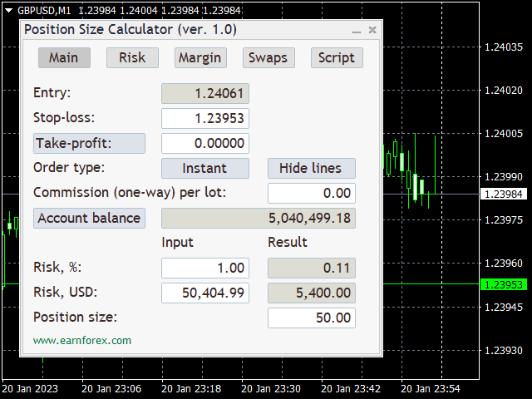This screenshot has height=399, width=532.
Task: Click the 1.24020 price scale label
Action: point(504,91)
